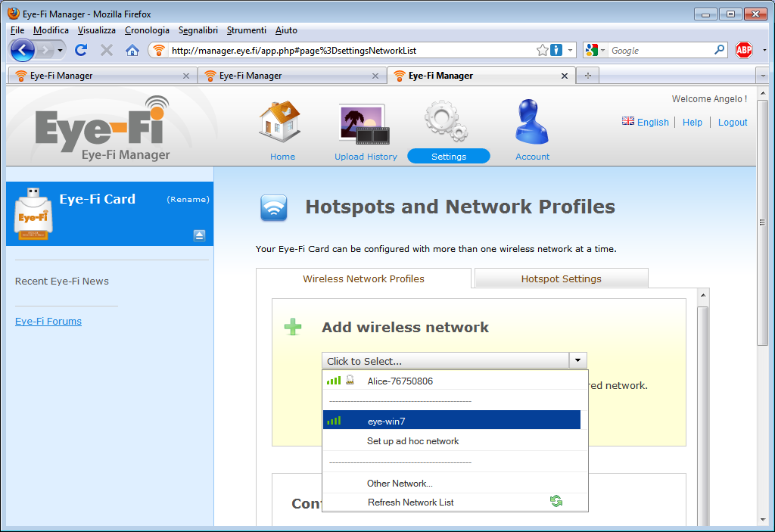The image size is (775, 532).
Task: Click the Home link label
Action: click(283, 156)
